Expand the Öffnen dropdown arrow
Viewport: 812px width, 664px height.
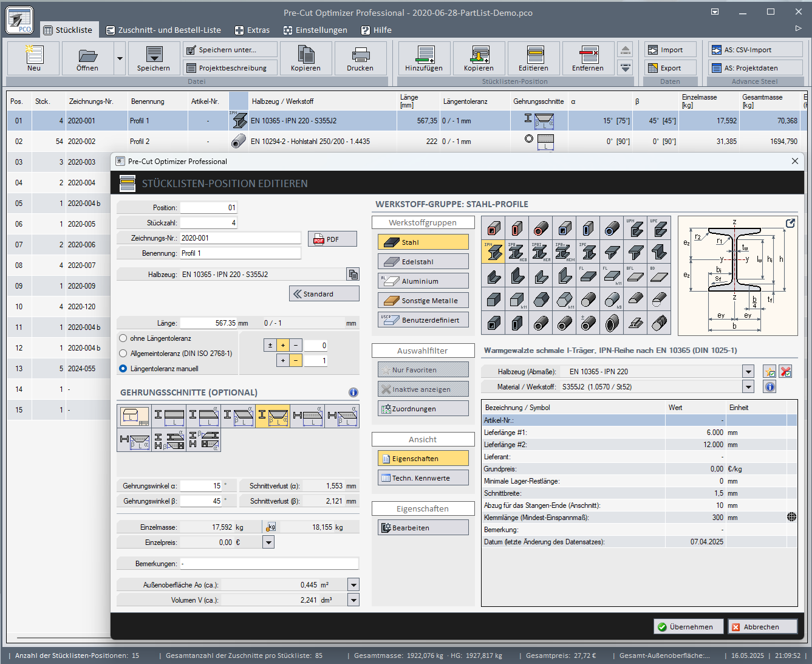(x=120, y=58)
